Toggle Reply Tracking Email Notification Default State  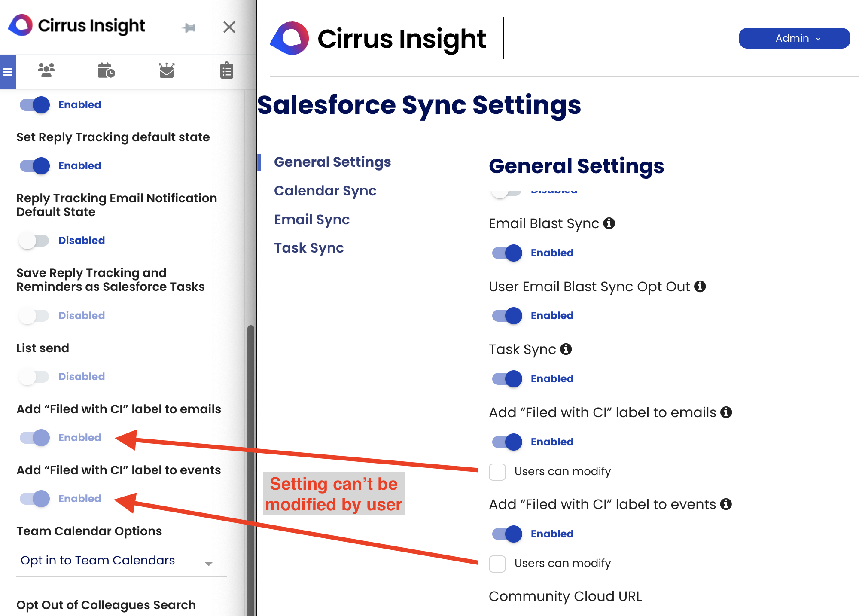click(x=34, y=241)
